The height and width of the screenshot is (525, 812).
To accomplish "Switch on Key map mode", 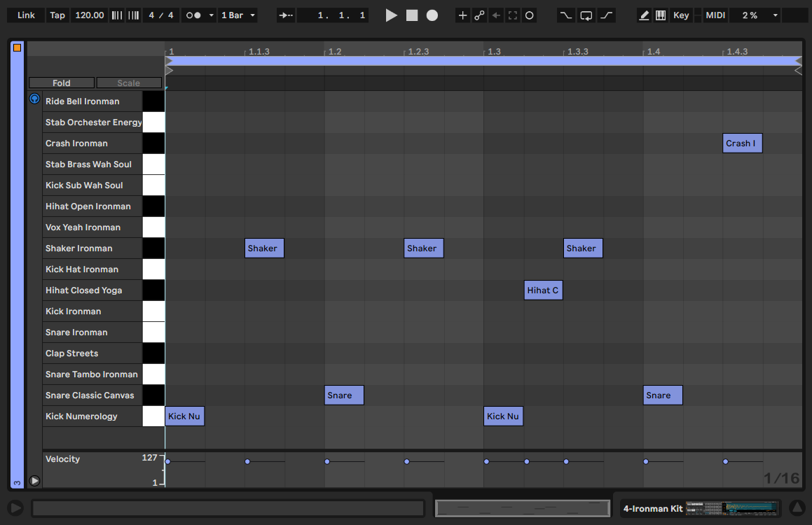I will coord(680,15).
